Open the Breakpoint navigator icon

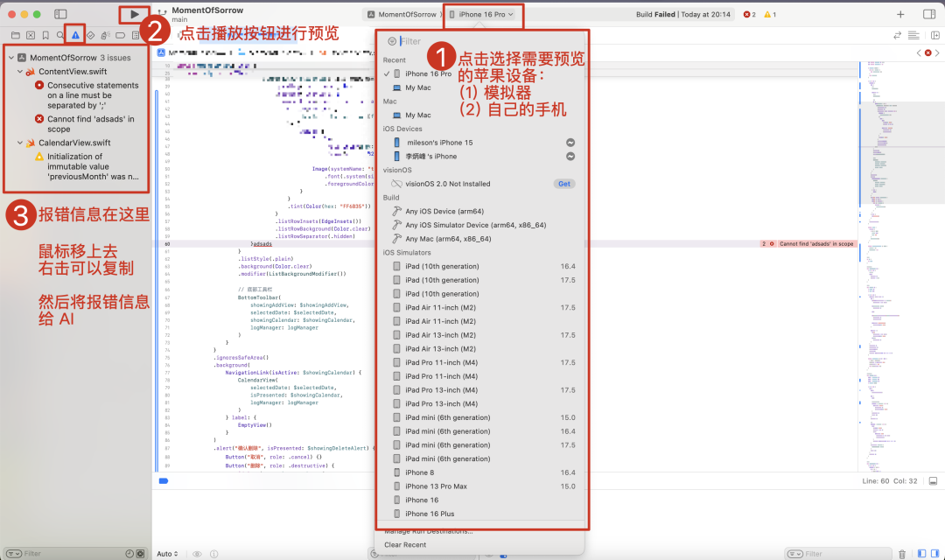tap(121, 36)
